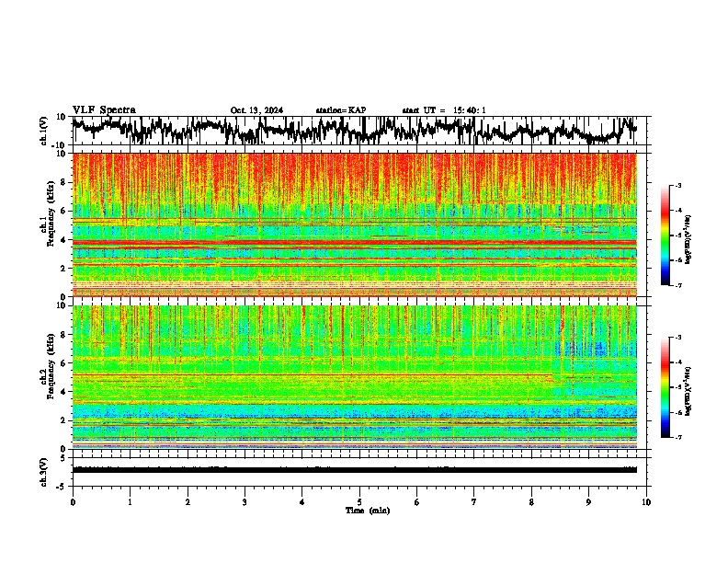The image size is (728, 563).
Task: Click the "ch.1(V)" axis label
Action: pos(44,131)
